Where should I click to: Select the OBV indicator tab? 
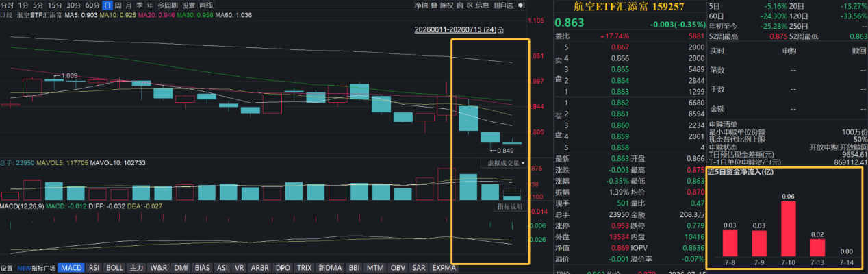click(x=398, y=268)
